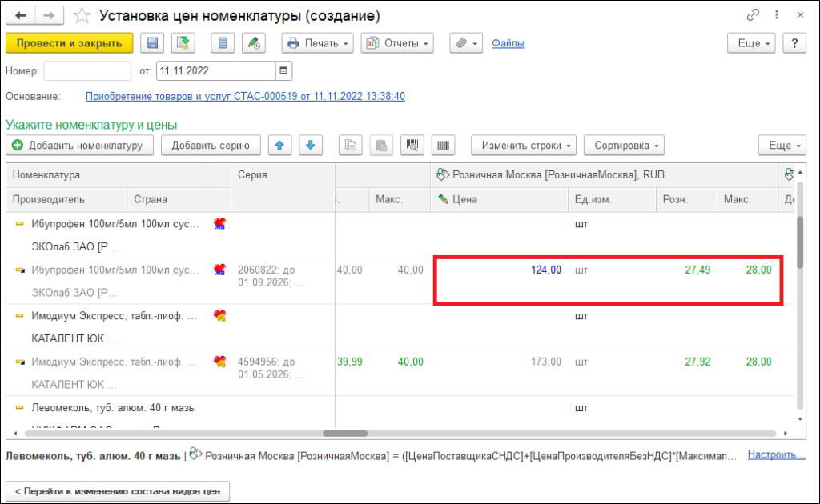Expand the Отчеты dropdown
The width and height of the screenshot is (820, 504).
397,43
